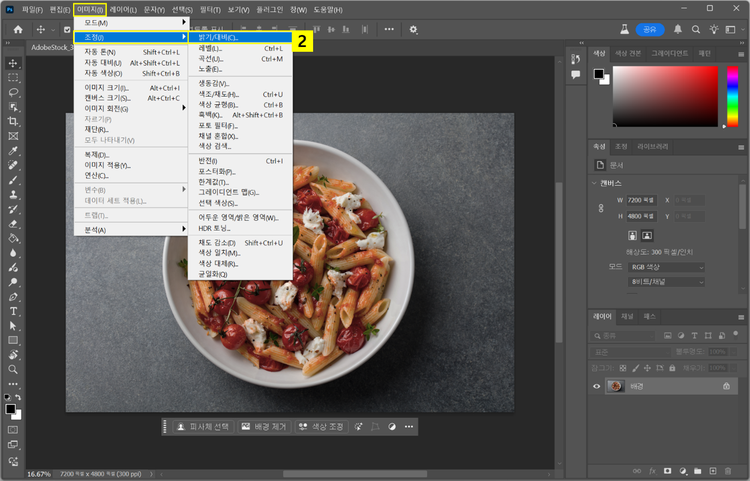Choose 레벨(L) menu entry
This screenshot has height=481, width=750.
(x=240, y=48)
